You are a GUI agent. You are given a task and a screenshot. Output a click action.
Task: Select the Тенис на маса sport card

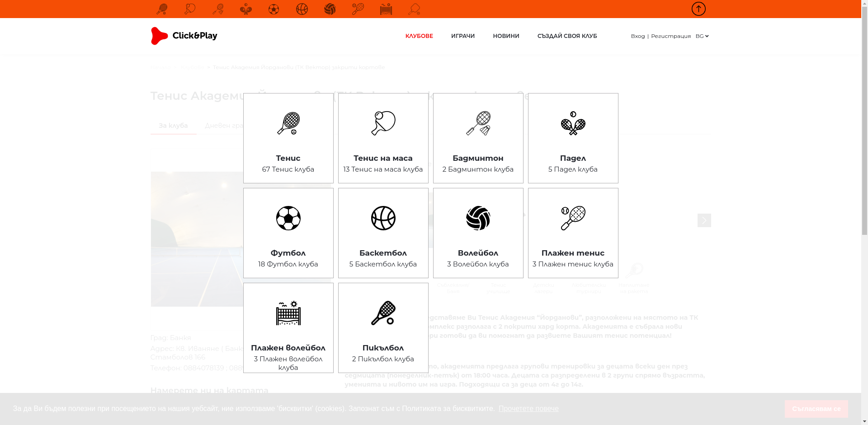pyautogui.click(x=383, y=138)
